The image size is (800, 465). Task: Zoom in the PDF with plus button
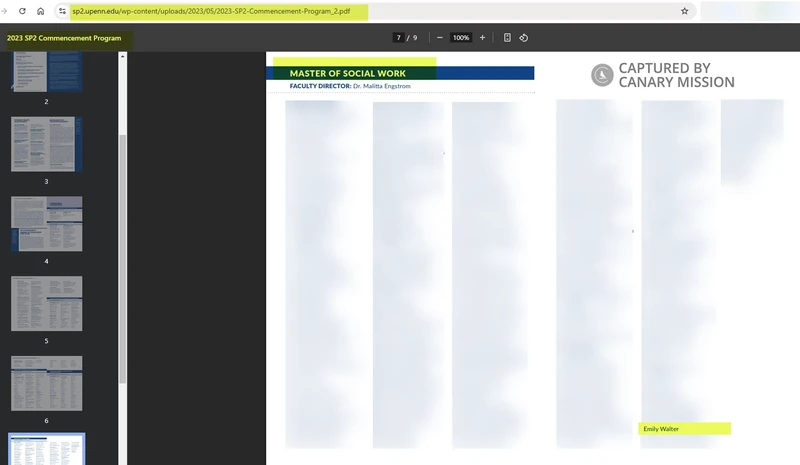pyautogui.click(x=482, y=38)
